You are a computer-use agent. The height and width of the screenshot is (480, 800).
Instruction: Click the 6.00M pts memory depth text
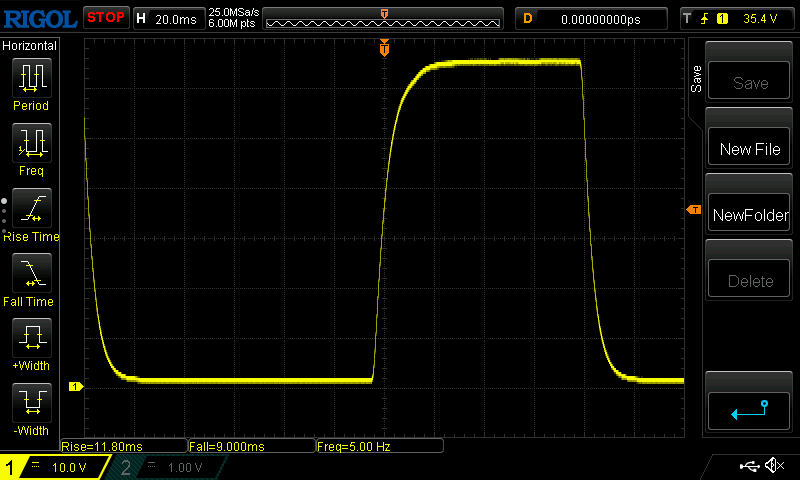click(x=232, y=24)
